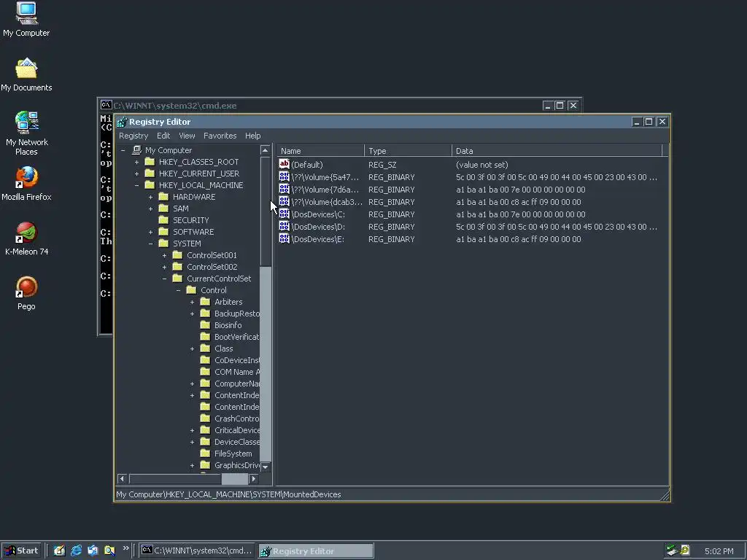Select binary icon of \??\Volume{5a47 value
Viewport: 747px width, 560px height.
click(x=285, y=176)
